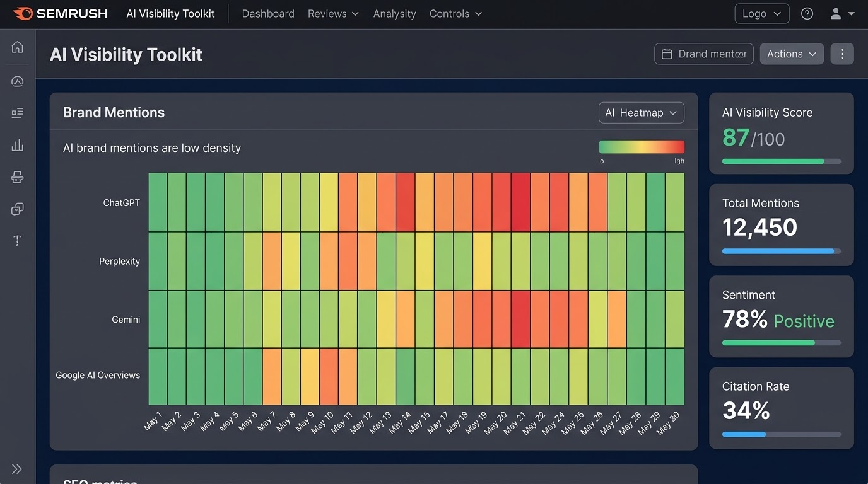
Task: Click the Sentiment progress bar
Action: click(782, 343)
